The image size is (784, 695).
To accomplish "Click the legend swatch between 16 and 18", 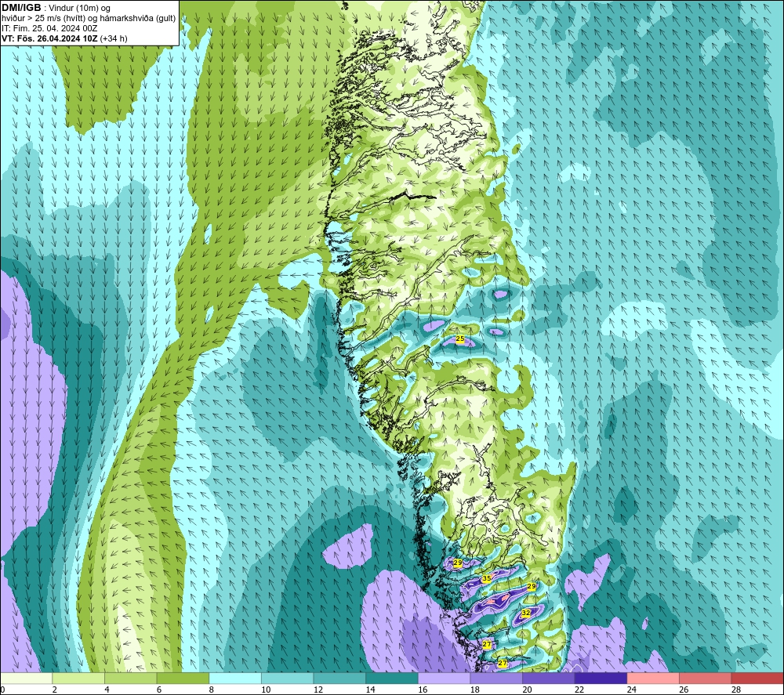I will point(444,678).
